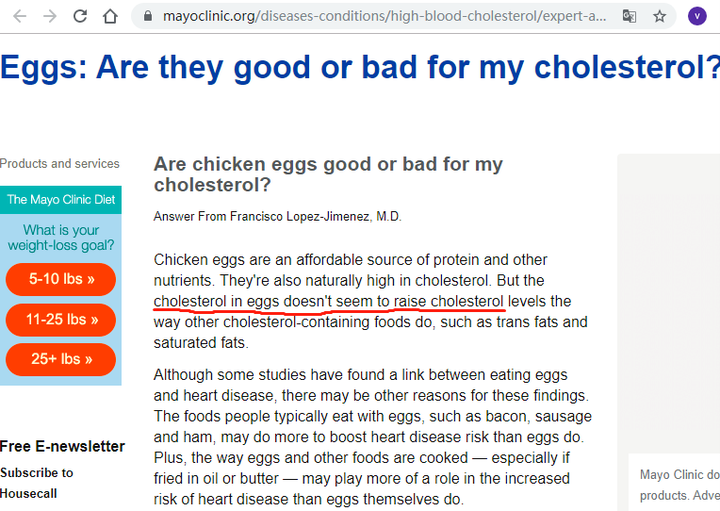View site info via the padlock icon
The width and height of the screenshot is (720, 511).
pyautogui.click(x=147, y=16)
